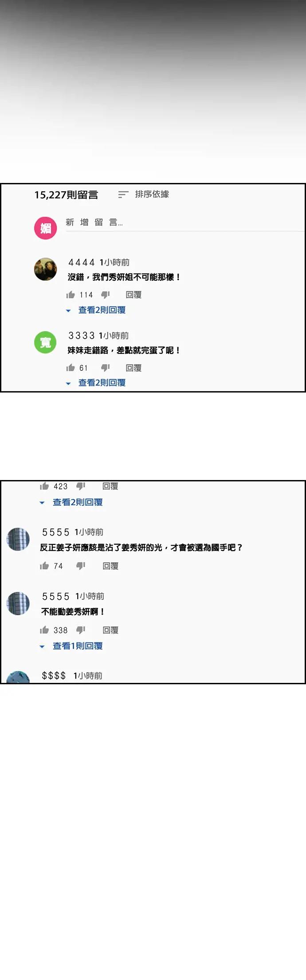Viewport: 306px width, 980px height.
Task: Like the comment with 423 likes
Action: (x=44, y=486)
